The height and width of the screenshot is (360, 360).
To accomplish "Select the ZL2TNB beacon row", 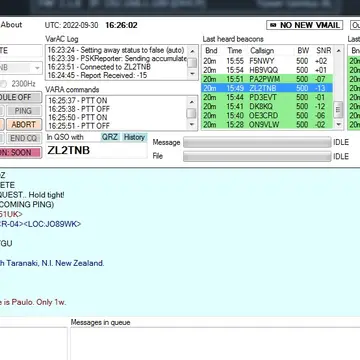I will pyautogui.click(x=267, y=88).
